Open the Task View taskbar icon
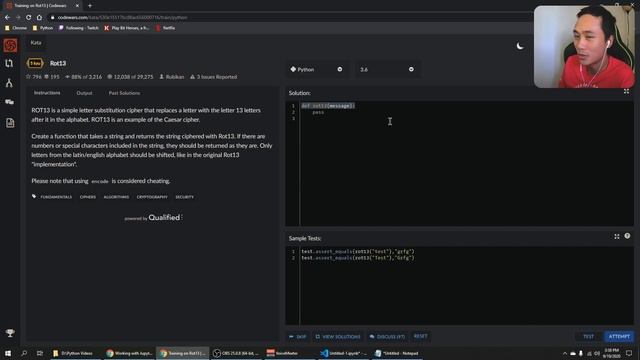 [x=40, y=353]
